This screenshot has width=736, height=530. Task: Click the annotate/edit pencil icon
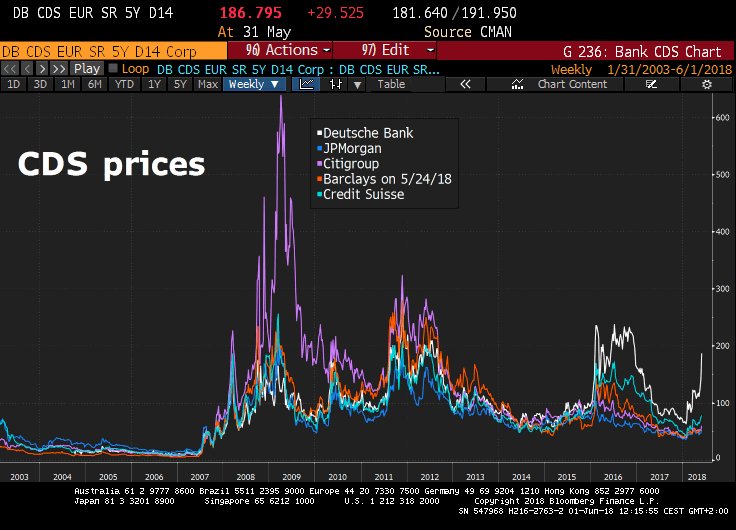click(651, 84)
